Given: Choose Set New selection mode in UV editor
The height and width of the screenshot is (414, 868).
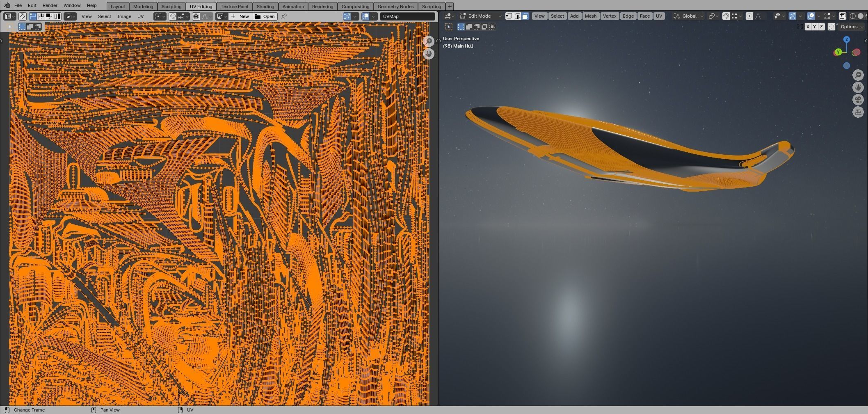Looking at the screenshot, I should coord(22,27).
